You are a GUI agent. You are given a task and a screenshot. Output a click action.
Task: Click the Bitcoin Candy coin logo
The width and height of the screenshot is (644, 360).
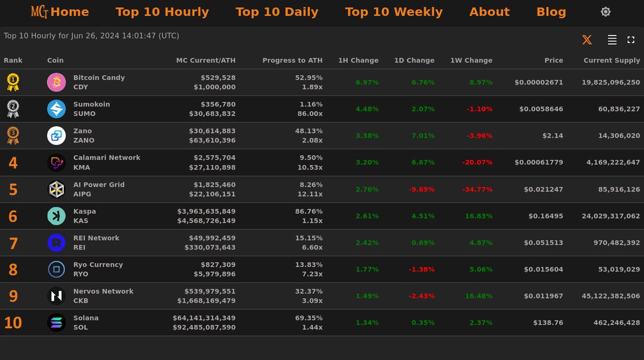[x=56, y=82]
